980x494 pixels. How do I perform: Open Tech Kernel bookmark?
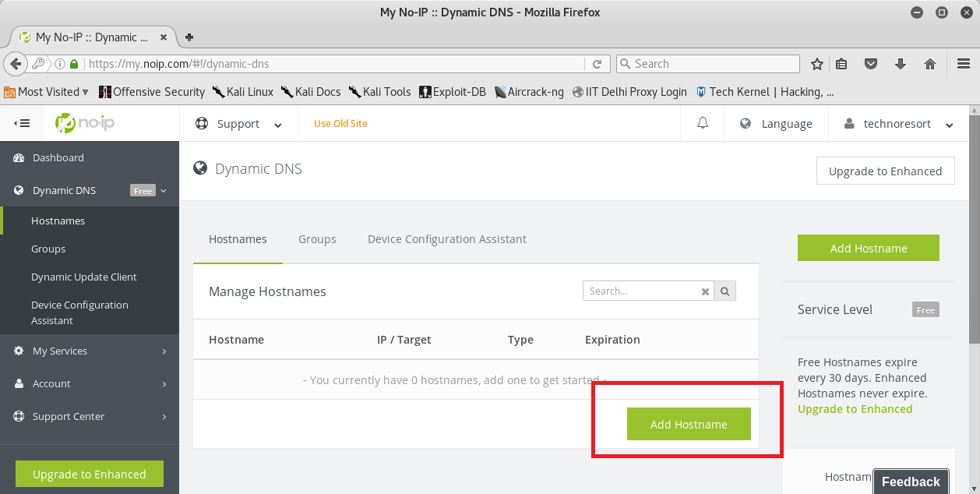coord(765,91)
